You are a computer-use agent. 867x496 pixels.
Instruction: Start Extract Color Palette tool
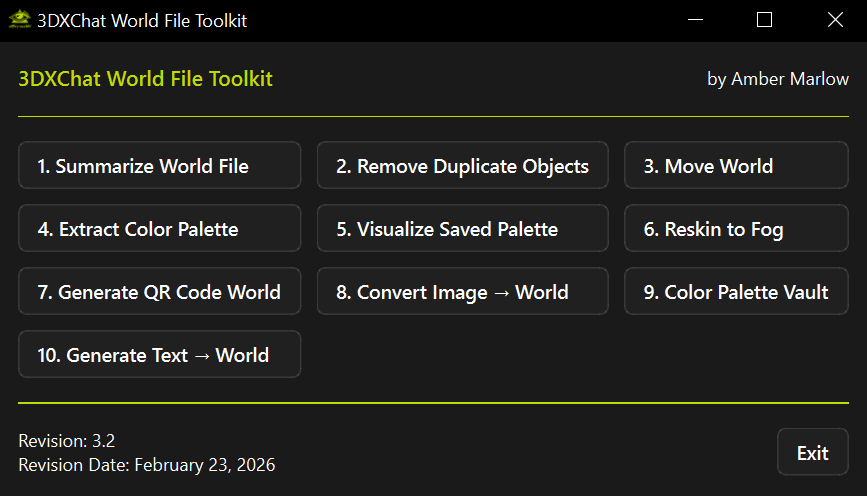(x=160, y=229)
